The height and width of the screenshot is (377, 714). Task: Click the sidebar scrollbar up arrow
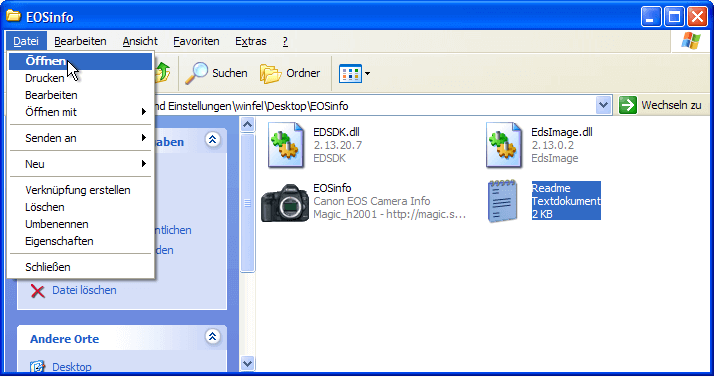(x=247, y=124)
